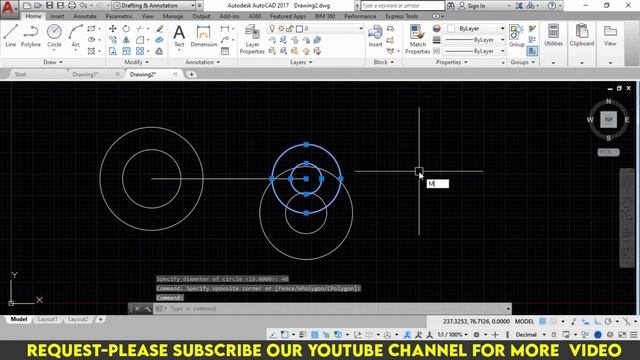Open the Parametric ribbon tab
The width and height of the screenshot is (640, 360).
119,16
